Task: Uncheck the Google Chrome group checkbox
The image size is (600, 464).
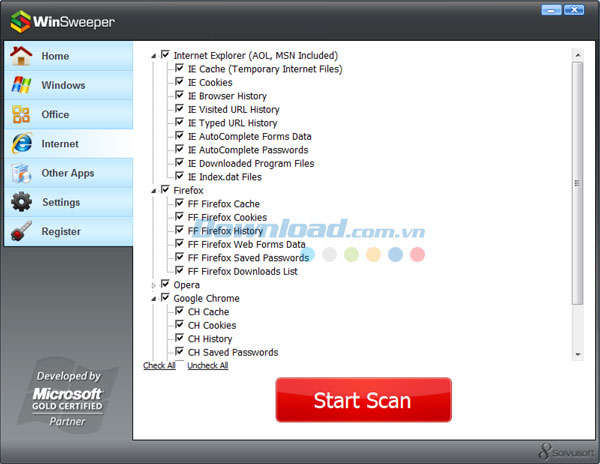Action: pos(165,297)
